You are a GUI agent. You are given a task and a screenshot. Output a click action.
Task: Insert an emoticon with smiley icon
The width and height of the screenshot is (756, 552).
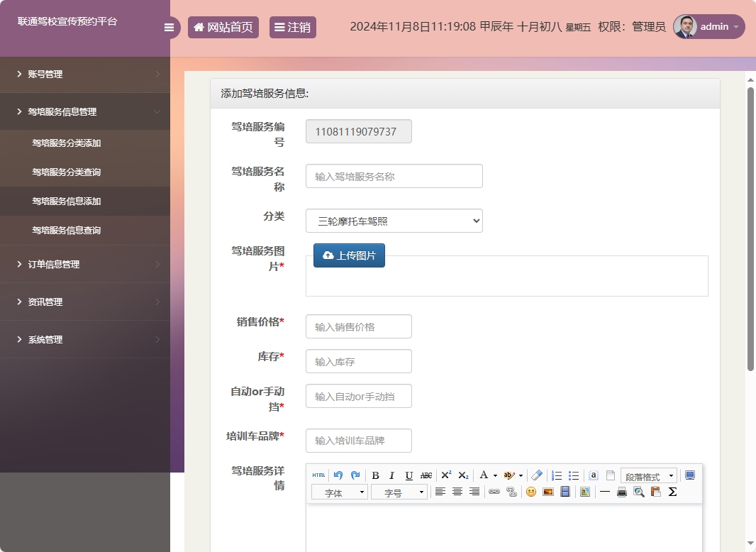pyautogui.click(x=530, y=492)
